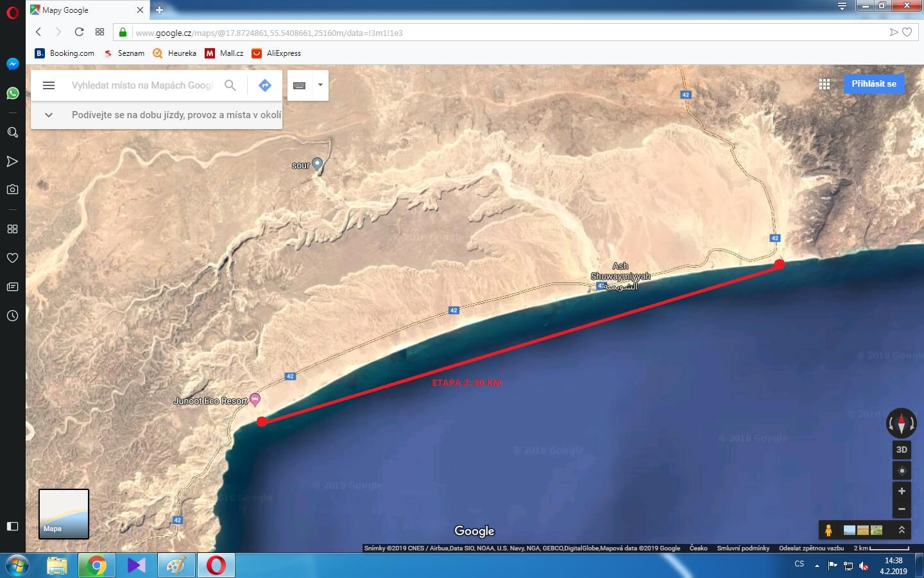
Task: Switch to Mapa layer thumbnail
Action: 64,513
